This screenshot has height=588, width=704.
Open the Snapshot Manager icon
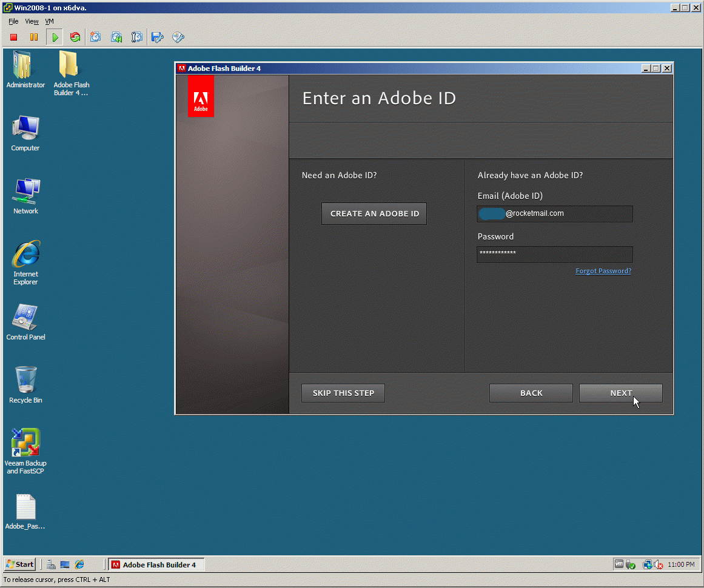136,37
